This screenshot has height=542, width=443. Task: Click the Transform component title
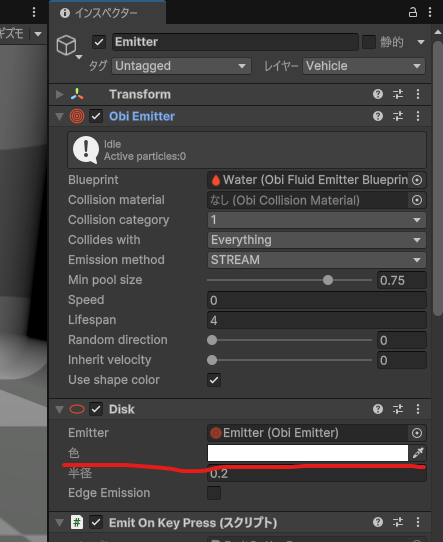[140, 94]
